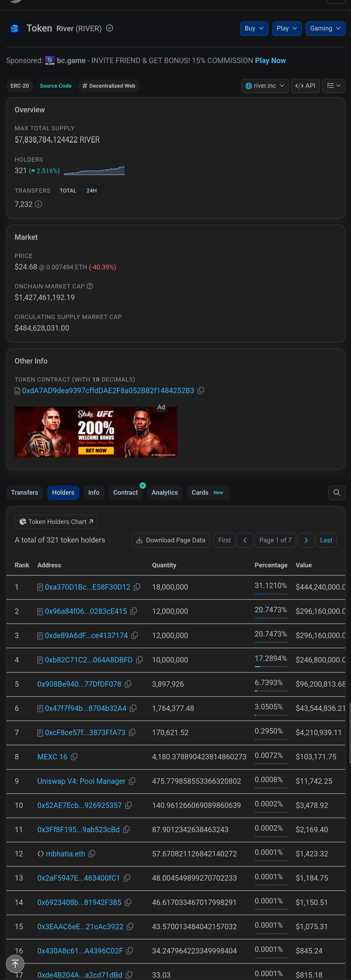This screenshot has width=351, height=980.
Task: Click the onchain market cap help icon
Action: click(90, 286)
